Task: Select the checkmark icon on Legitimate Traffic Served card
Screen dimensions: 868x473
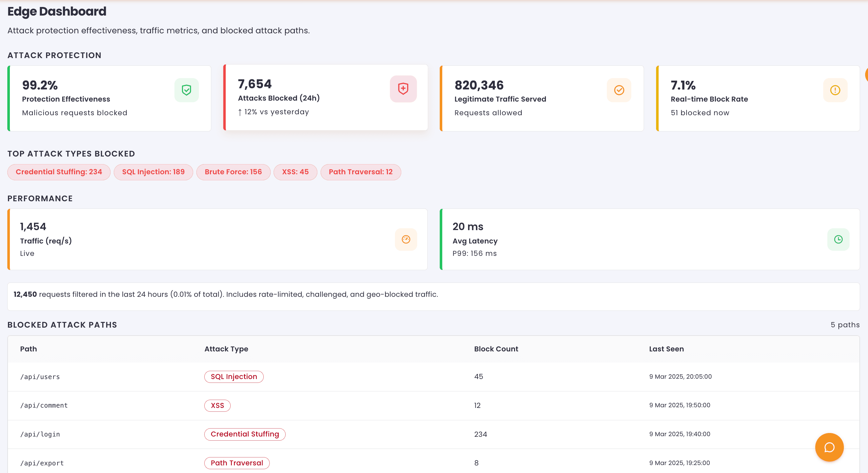Action: pyautogui.click(x=619, y=90)
